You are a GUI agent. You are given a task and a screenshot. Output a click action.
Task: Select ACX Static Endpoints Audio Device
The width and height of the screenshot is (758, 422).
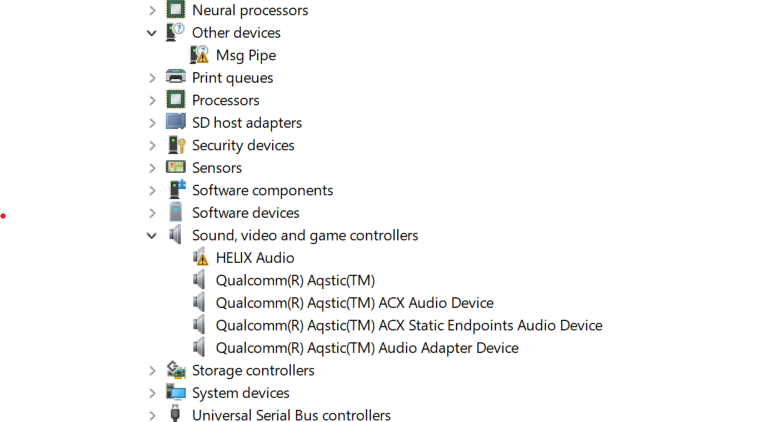pos(409,325)
